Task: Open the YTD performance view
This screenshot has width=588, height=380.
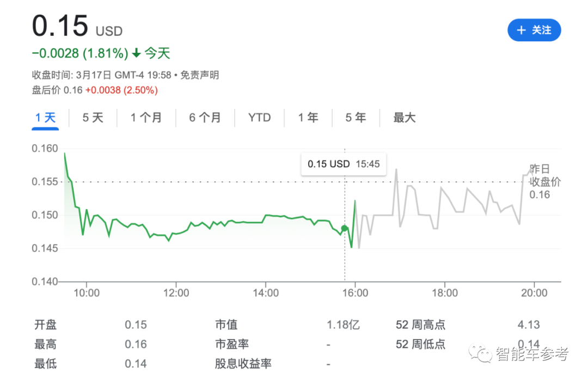Action: tap(260, 118)
